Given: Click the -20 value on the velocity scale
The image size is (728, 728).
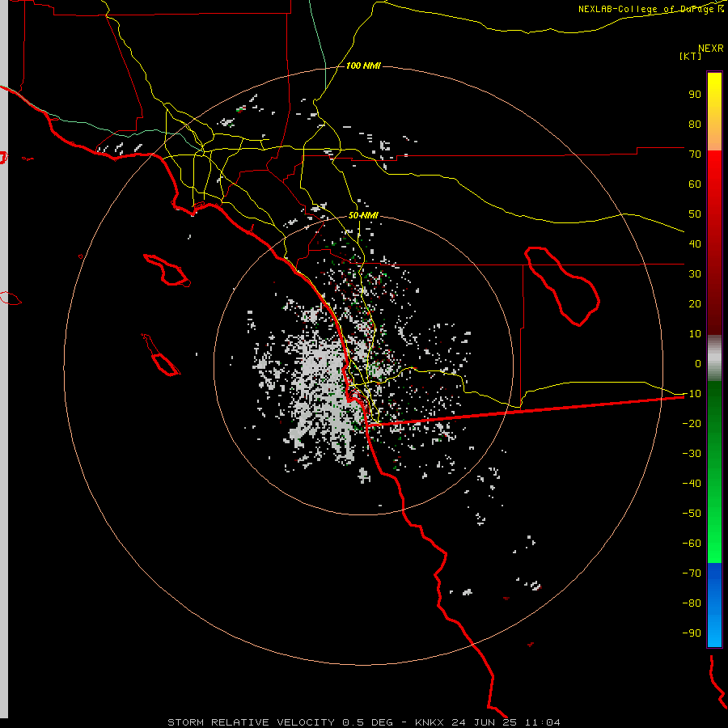Looking at the screenshot, I should [x=692, y=423].
